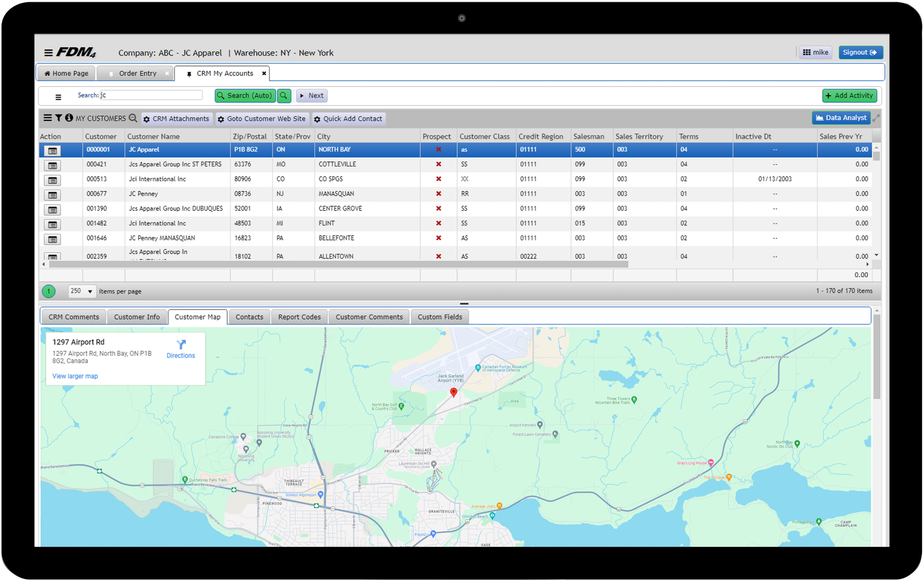This screenshot has width=924, height=581.
Task: Open action icon for JC Penney row
Action: 53,195
